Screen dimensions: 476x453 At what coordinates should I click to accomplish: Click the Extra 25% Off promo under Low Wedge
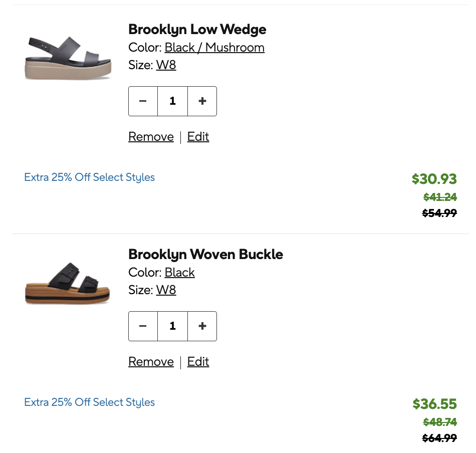[x=89, y=177]
